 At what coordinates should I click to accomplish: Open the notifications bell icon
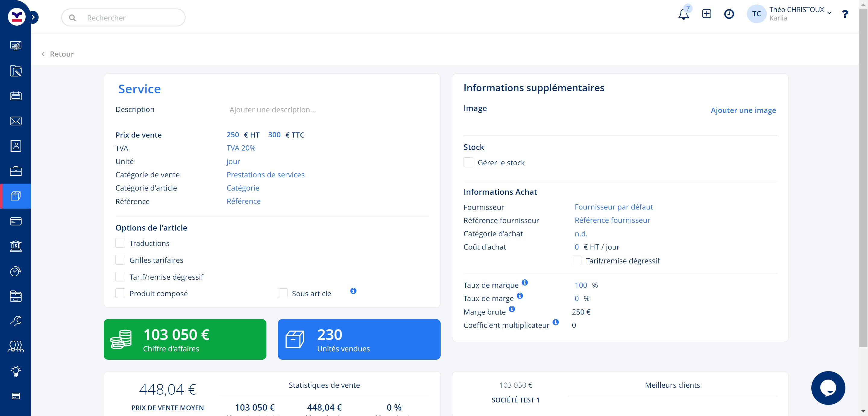pos(683,14)
